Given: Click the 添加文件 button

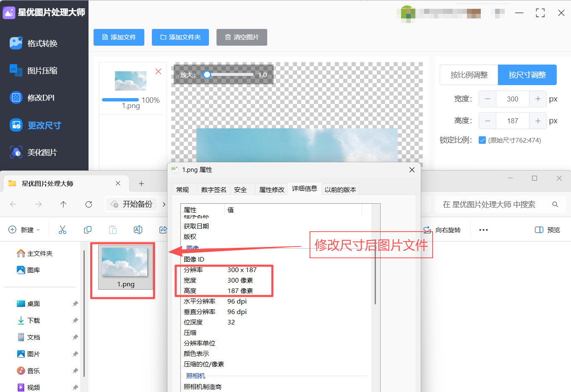Looking at the screenshot, I should (119, 37).
